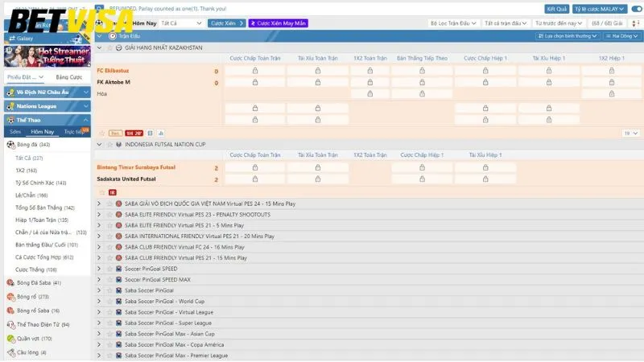Open the Hai Dòng layout dropdown
Image resolution: width=644 pixels, height=362 pixels.
[621, 36]
